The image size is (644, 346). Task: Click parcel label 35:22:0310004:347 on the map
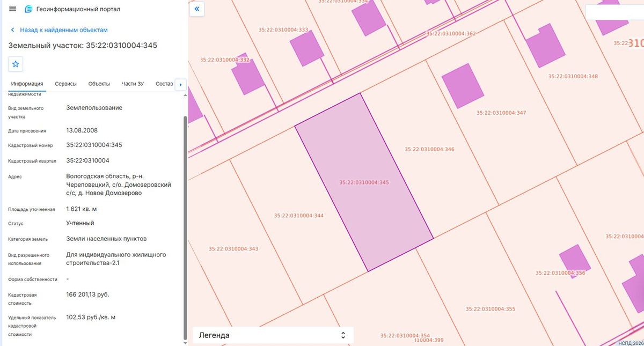(501, 113)
